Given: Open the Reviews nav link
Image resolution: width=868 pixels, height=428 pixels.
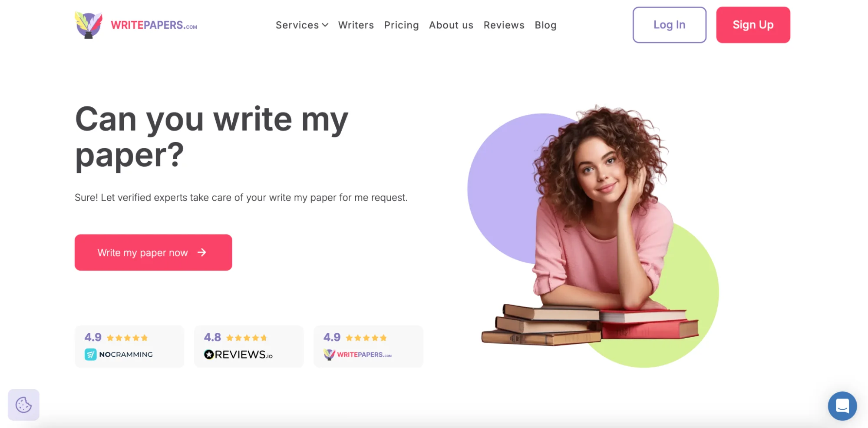Looking at the screenshot, I should pyautogui.click(x=504, y=25).
